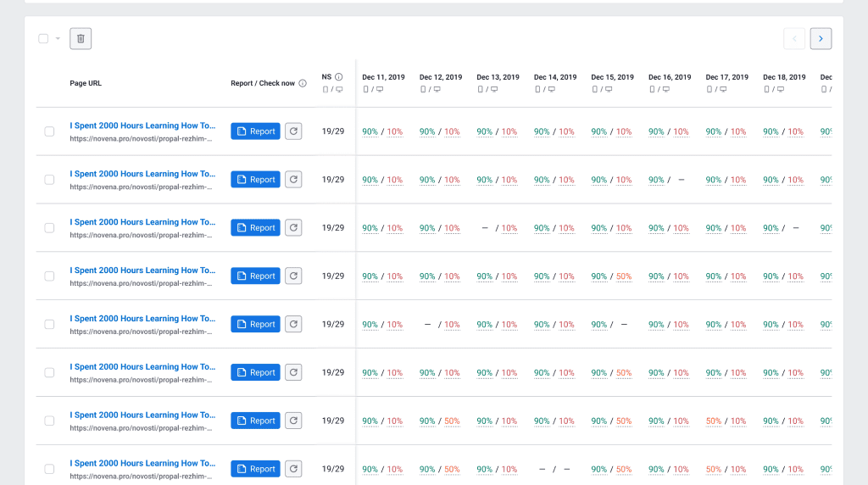
Task: Re-check the fifth row page now
Action: pyautogui.click(x=293, y=324)
